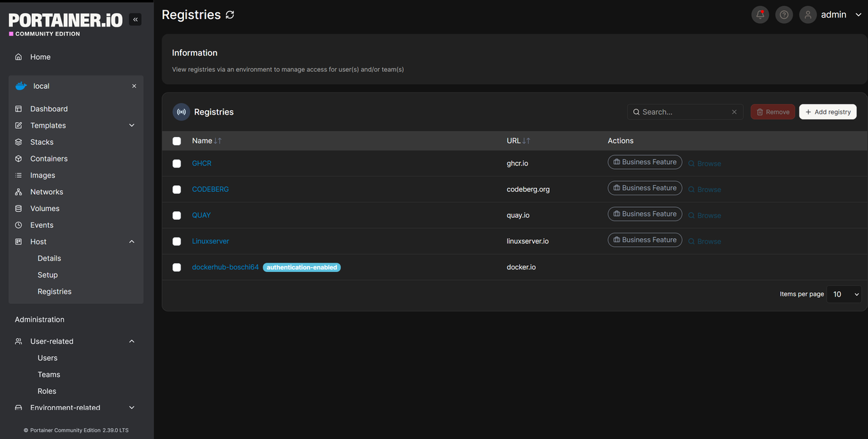Click the refresh icon next to Registries title
868x439 pixels.
(x=230, y=15)
